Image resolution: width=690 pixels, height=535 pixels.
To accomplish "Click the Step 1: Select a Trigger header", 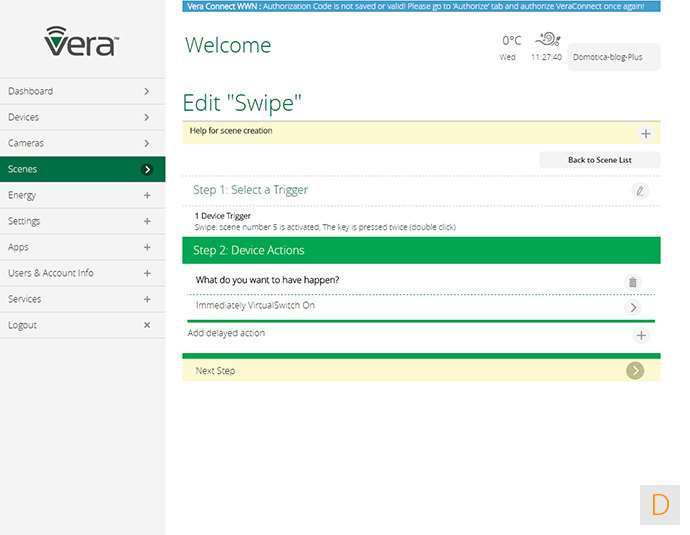I will [x=251, y=190].
